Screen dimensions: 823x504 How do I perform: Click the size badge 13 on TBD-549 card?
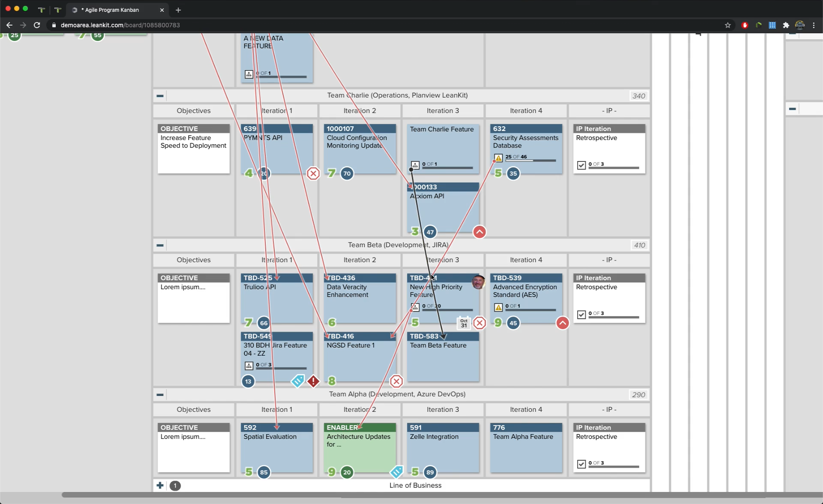[x=248, y=381]
